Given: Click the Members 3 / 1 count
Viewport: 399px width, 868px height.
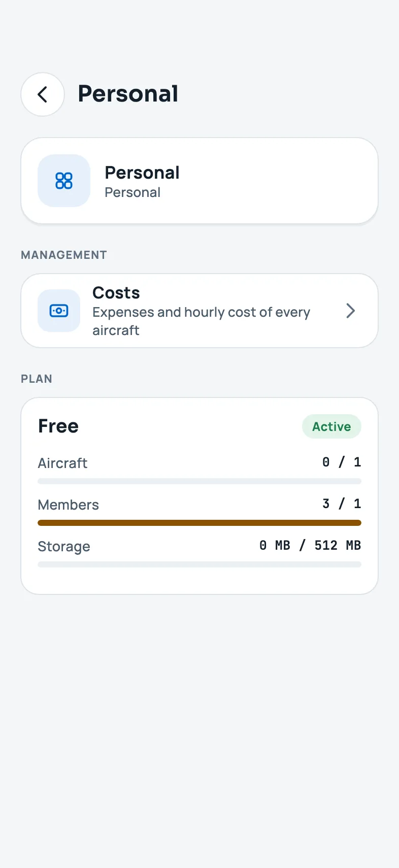Looking at the screenshot, I should click(x=342, y=504).
